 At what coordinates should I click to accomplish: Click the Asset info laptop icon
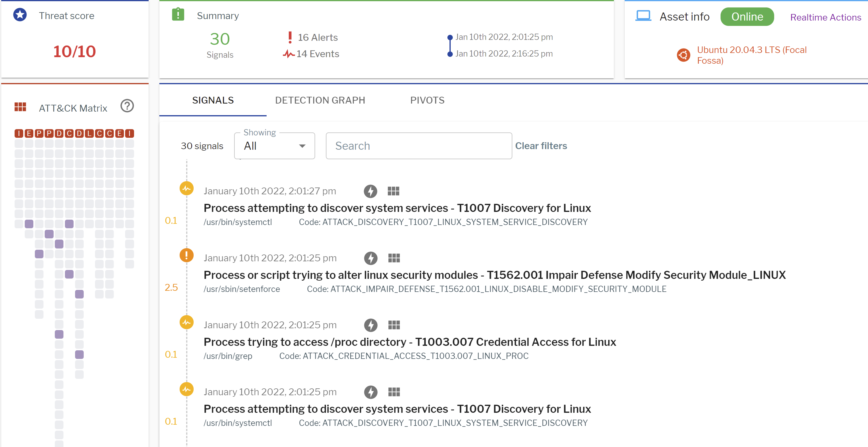(643, 16)
